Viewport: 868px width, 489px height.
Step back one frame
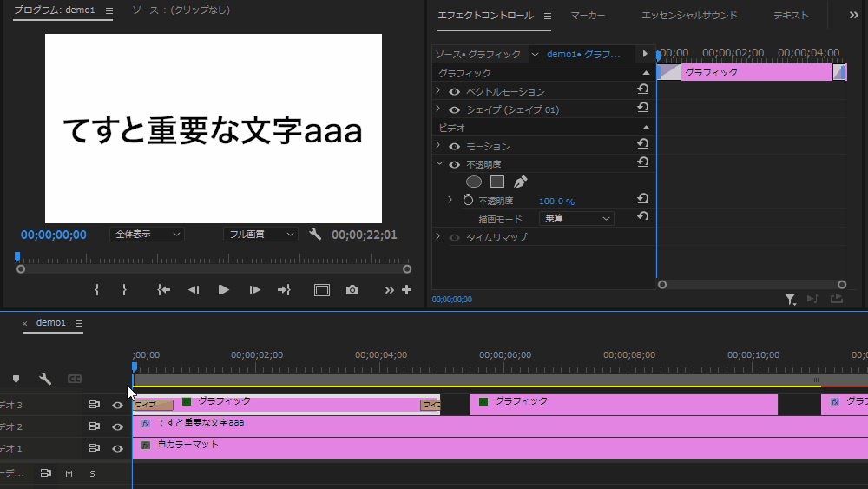194,289
